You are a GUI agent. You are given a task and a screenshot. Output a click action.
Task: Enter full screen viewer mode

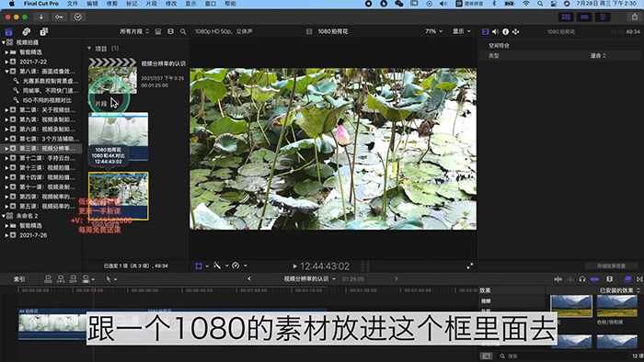[470, 266]
